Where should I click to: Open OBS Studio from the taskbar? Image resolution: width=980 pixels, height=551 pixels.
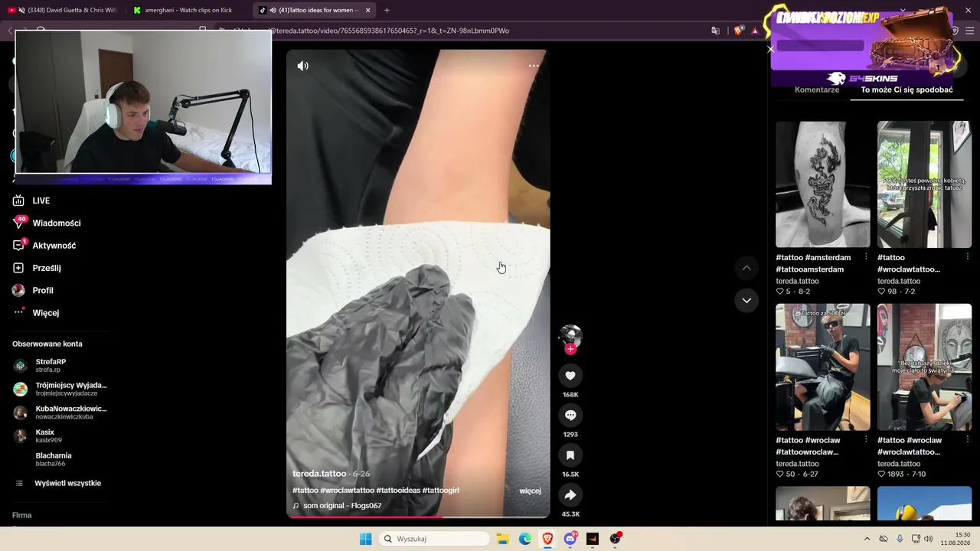coord(616,539)
